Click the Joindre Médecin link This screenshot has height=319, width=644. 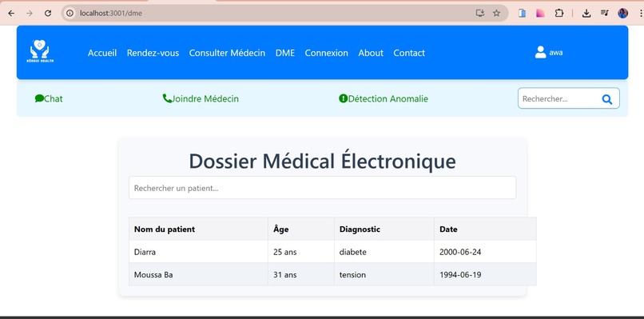(205, 99)
